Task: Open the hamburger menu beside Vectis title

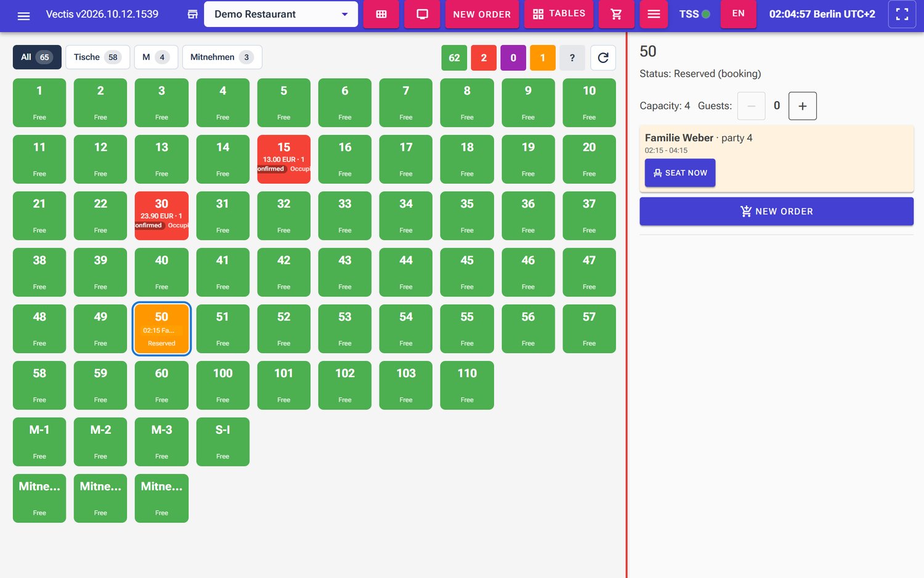Action: (x=23, y=15)
